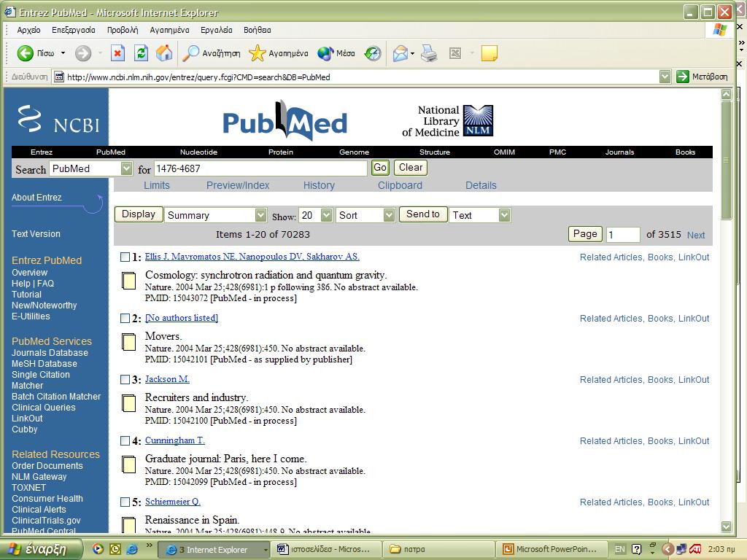Viewport: 747px width, 560px height.
Task: Launch Windows Media Player from quick launch
Action: pyautogui.click(x=98, y=549)
